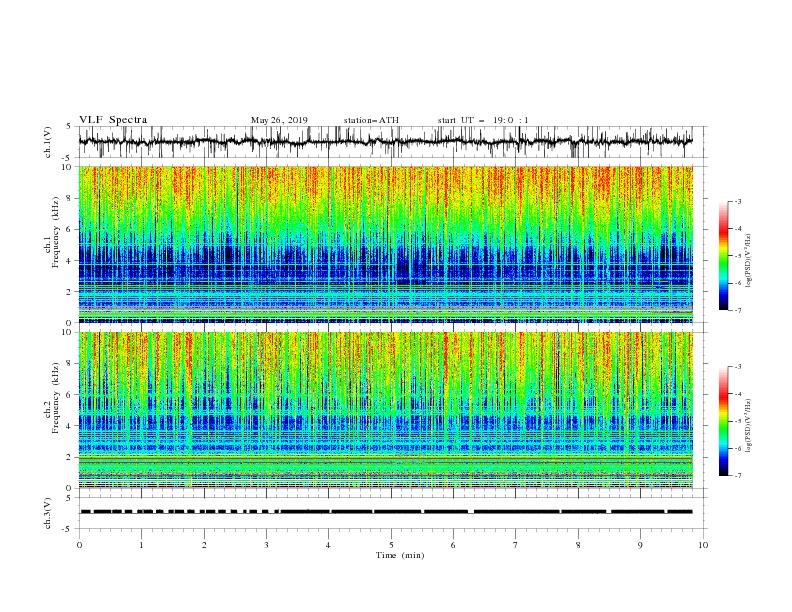
Task: Click the "8" kHz tick on ch.2 axis
Action: pyautogui.click(x=70, y=364)
